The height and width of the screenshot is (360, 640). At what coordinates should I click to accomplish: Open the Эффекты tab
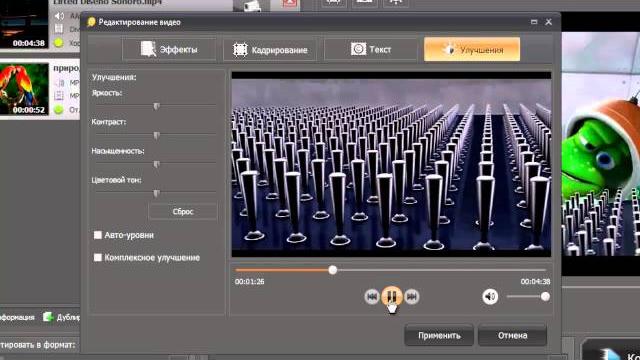coord(169,49)
